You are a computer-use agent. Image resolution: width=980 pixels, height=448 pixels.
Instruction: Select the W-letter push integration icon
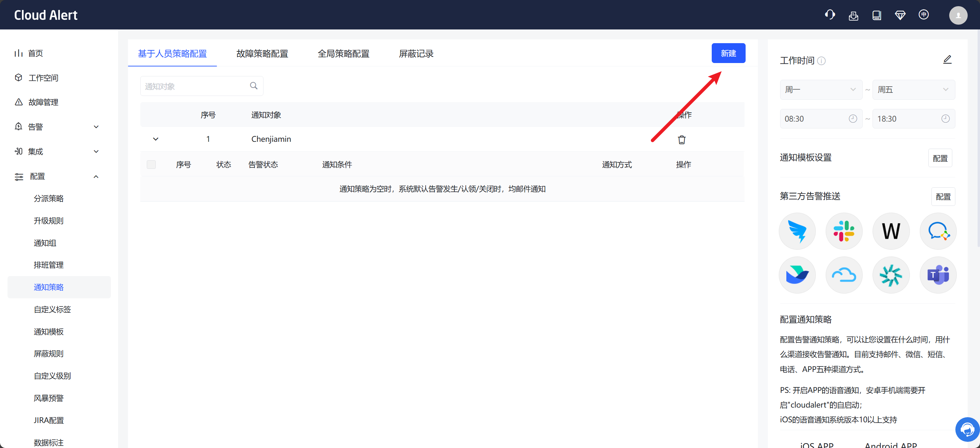(x=891, y=231)
